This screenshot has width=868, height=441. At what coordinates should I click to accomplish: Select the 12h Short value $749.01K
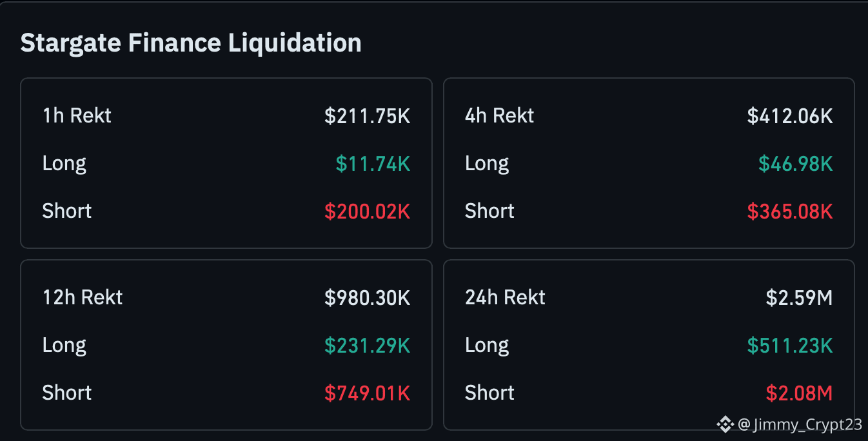(x=368, y=393)
